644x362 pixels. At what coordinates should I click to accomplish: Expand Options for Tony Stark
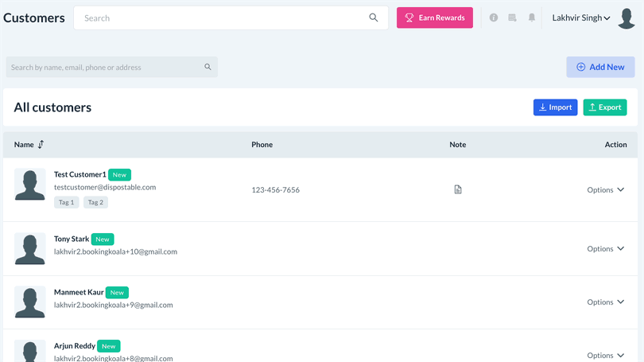tap(606, 248)
